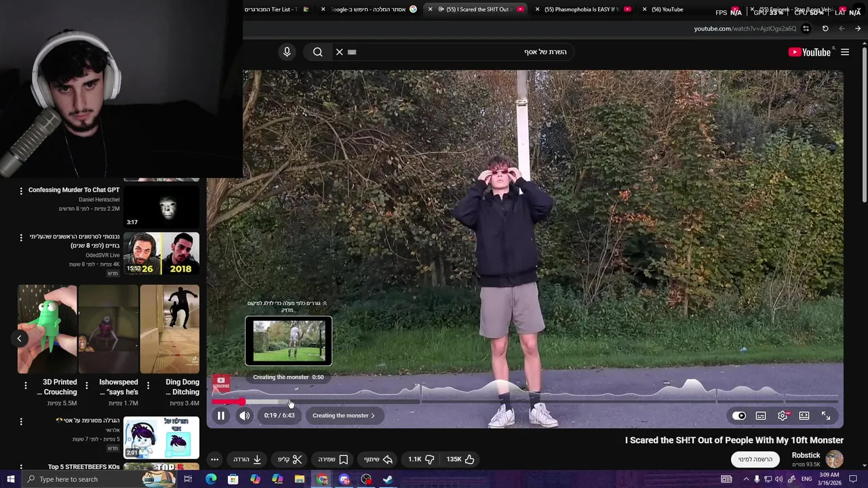Close the I Scared the SH!T Out tab
Screen dimensions: 868x488
(x=430, y=9)
